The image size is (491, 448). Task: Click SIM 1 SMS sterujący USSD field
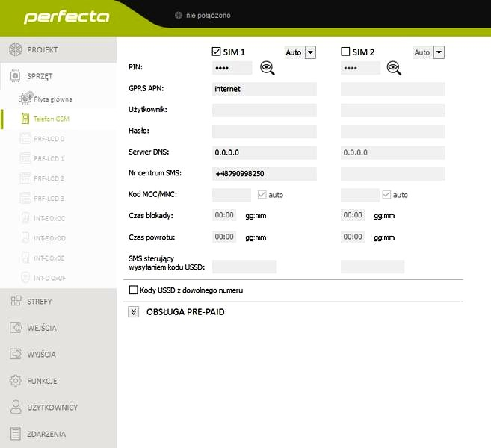click(244, 267)
